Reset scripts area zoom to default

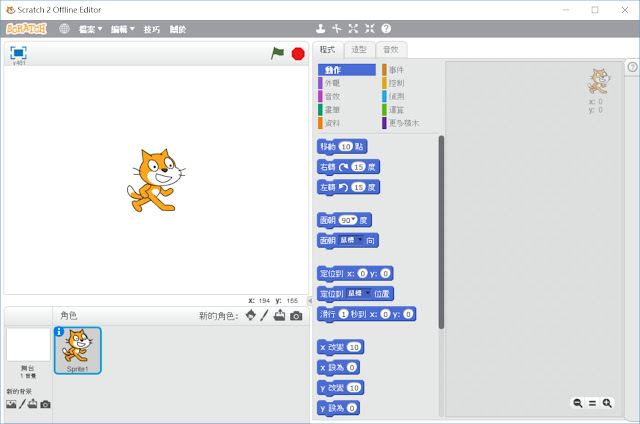592,403
